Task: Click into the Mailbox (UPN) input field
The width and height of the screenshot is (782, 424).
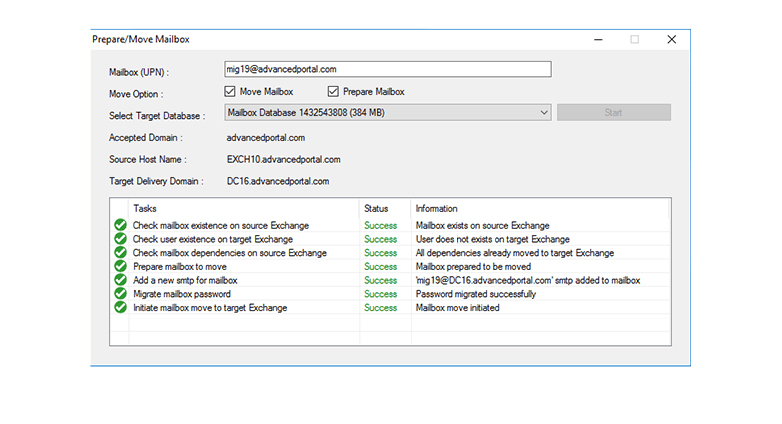Action: (388, 69)
